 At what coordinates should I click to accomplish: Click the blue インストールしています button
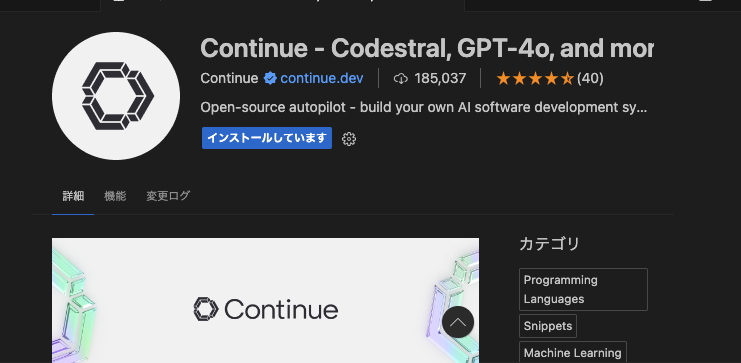pos(267,138)
